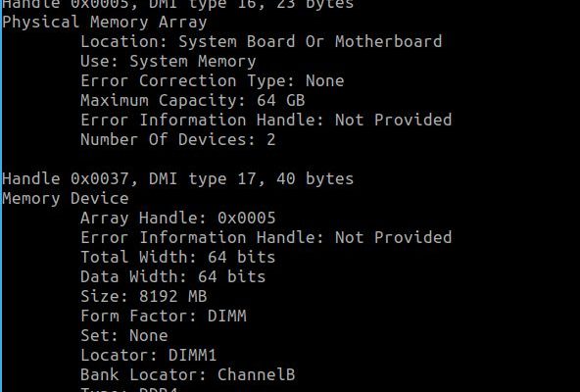Click the 'Location: System Board Or Motherboard' line

pos(262,41)
